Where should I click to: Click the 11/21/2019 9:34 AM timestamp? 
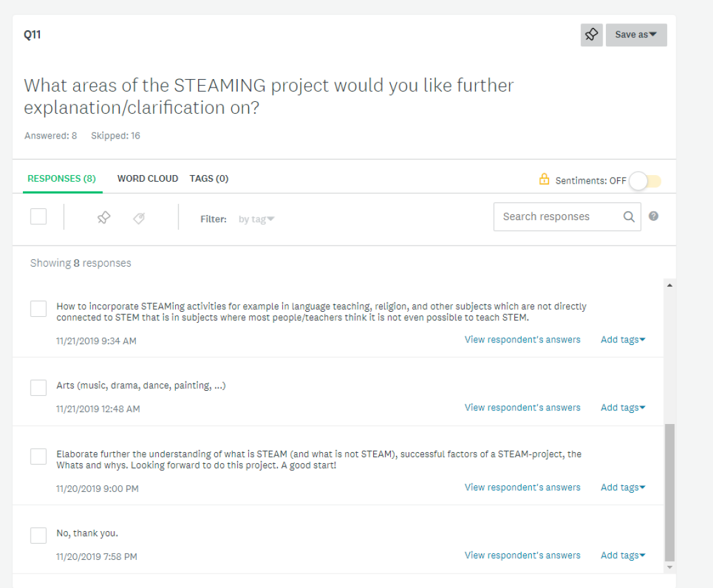point(96,341)
